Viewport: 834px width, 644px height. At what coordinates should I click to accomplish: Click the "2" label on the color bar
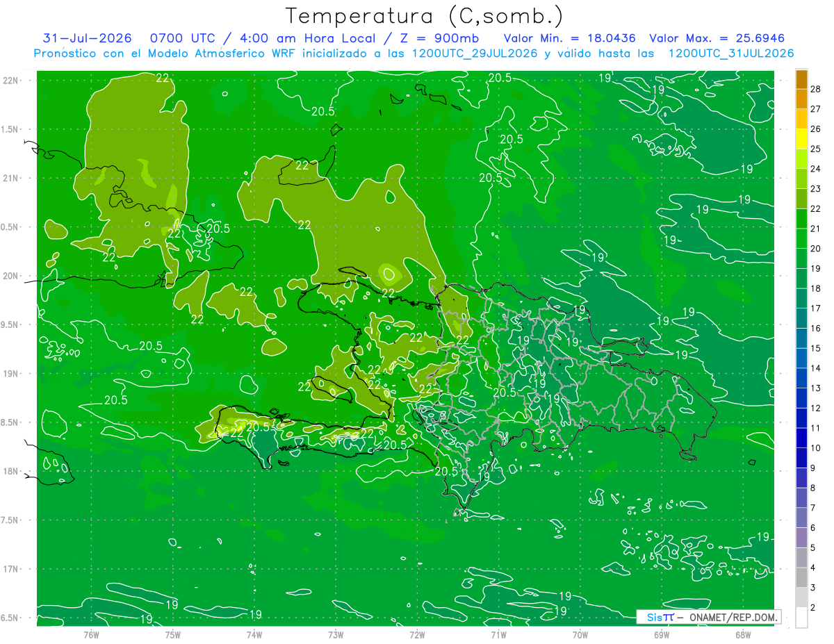coord(813,608)
